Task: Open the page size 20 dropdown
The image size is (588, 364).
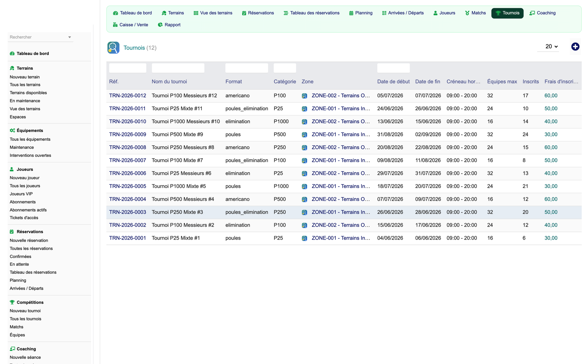Action: tap(548, 47)
